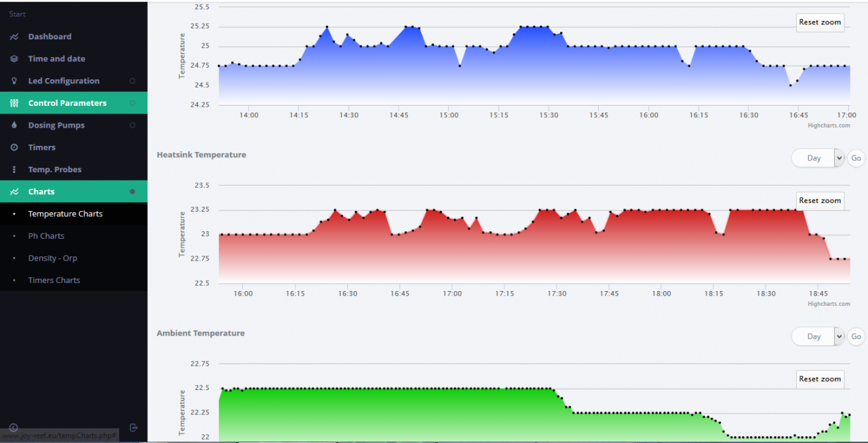
Task: Open the Day dropdown for Heatsink Temperature
Action: point(818,158)
